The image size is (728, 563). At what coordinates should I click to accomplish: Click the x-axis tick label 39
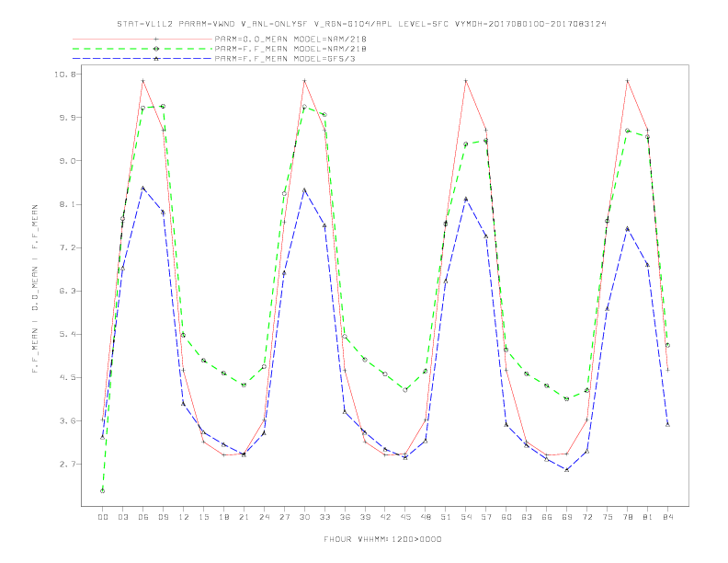point(365,517)
